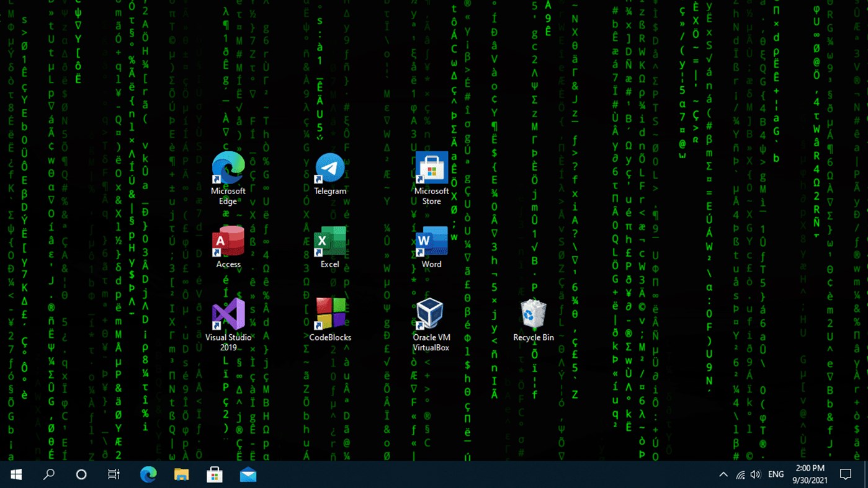The width and height of the screenshot is (868, 488).
Task: Open the Telegram desktop icon
Action: tap(329, 167)
